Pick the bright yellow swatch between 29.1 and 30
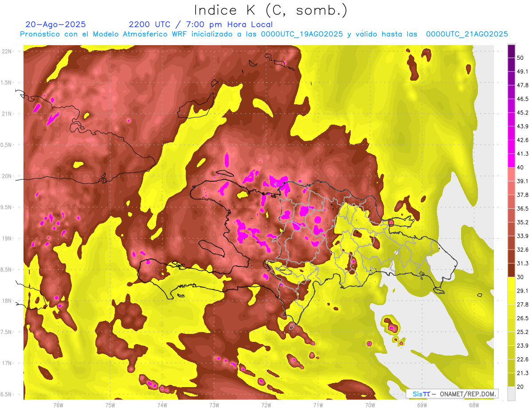Viewport: 532px width, 411px height. tap(511, 284)
